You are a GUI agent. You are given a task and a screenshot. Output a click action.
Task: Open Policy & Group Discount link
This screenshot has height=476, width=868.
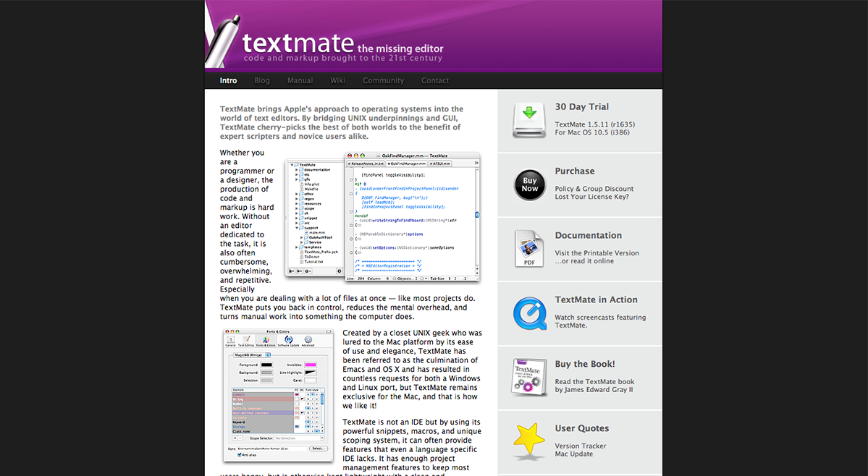tap(594, 189)
